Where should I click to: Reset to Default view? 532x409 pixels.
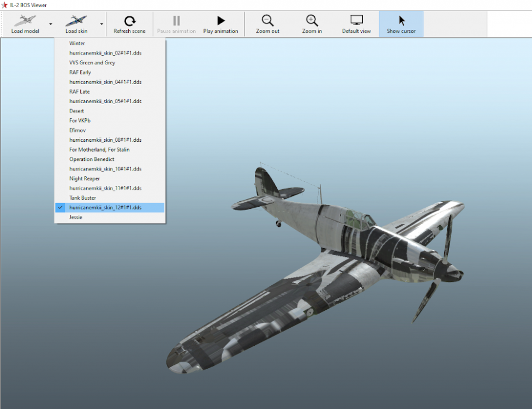point(356,24)
